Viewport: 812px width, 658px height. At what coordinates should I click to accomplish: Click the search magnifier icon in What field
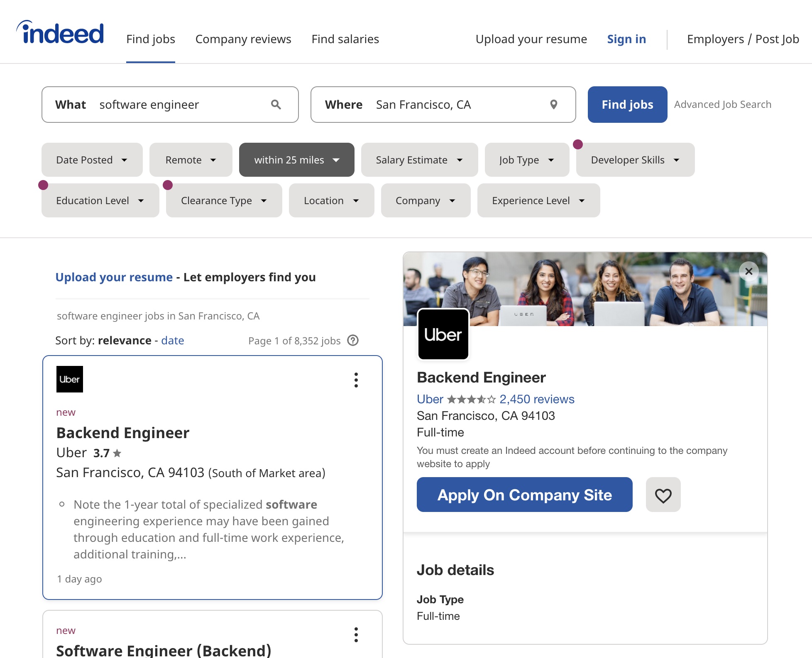click(x=276, y=105)
